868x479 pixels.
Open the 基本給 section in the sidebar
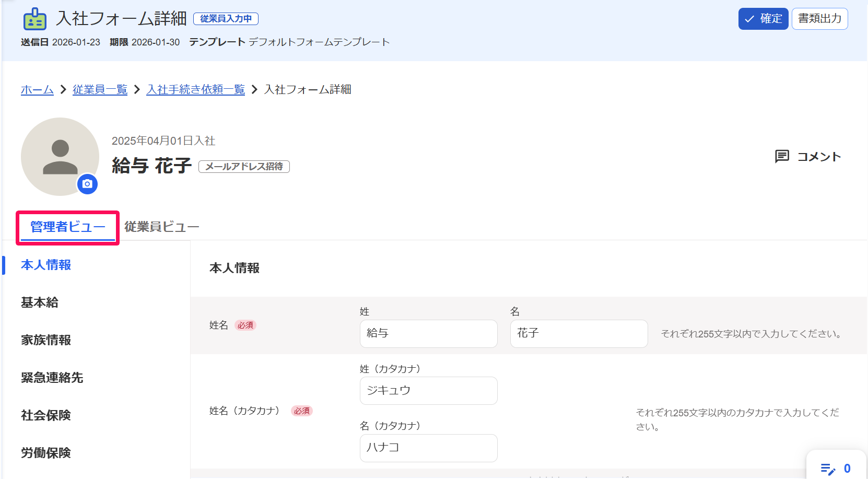(x=39, y=302)
